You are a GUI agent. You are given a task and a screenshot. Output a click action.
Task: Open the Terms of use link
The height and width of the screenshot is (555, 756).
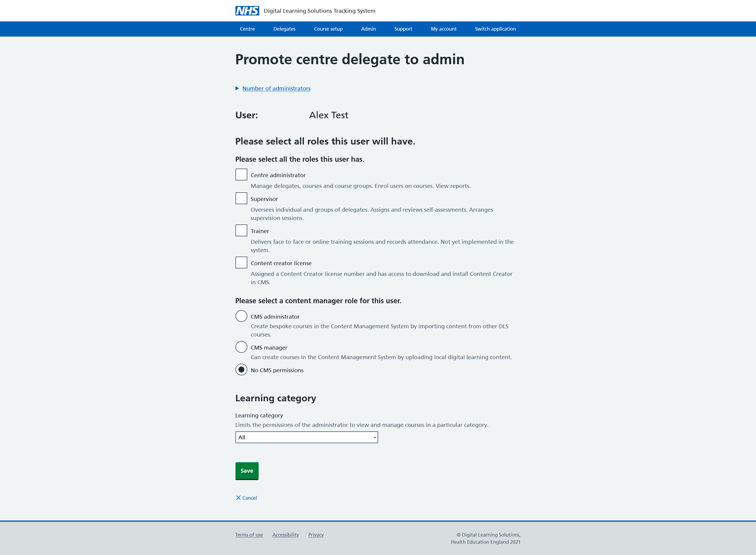pyautogui.click(x=249, y=535)
